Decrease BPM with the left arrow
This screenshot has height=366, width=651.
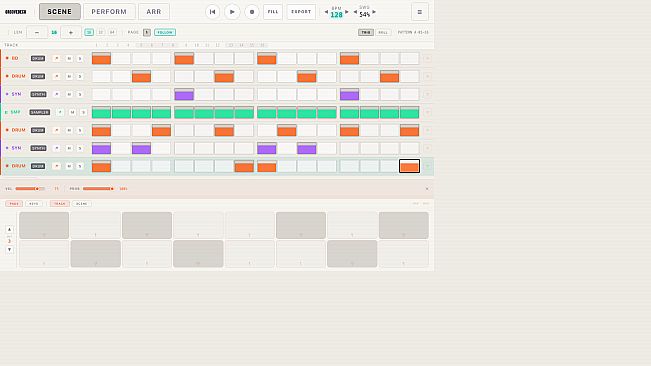[326, 12]
